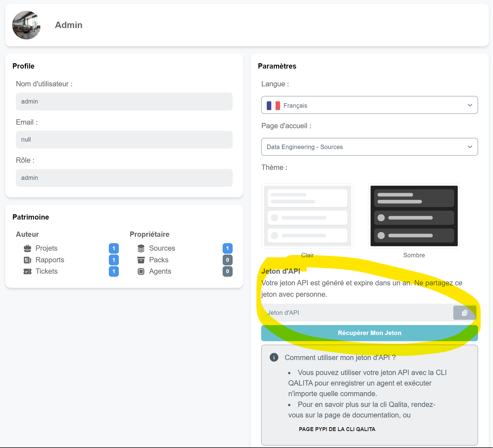Click the Packs archive box icon
The width and height of the screenshot is (493, 448).
click(141, 260)
